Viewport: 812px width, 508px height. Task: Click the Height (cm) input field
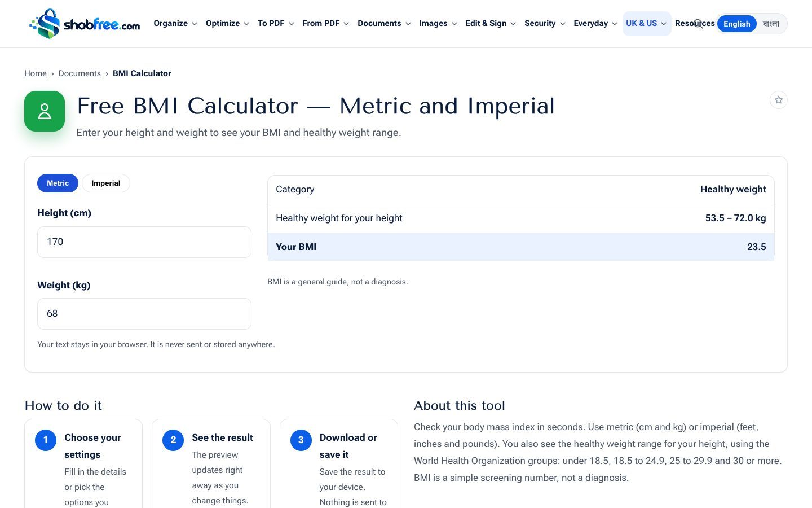(144, 242)
